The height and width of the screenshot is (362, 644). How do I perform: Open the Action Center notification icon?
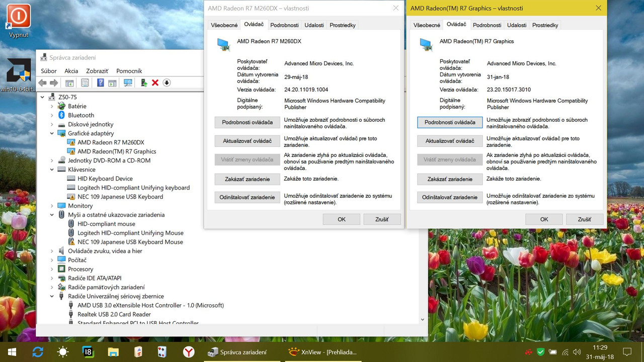pos(627,352)
